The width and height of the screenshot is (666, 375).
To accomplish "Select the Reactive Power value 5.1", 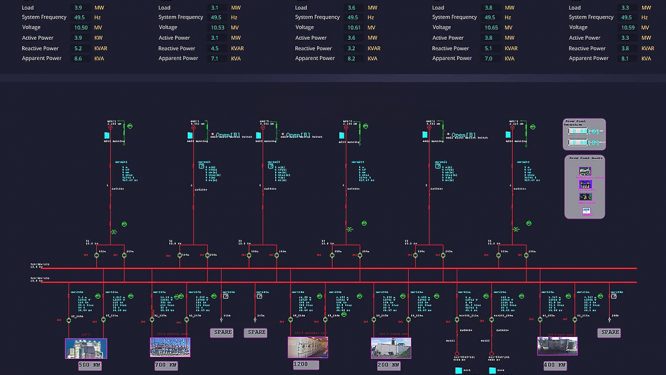I will [488, 48].
